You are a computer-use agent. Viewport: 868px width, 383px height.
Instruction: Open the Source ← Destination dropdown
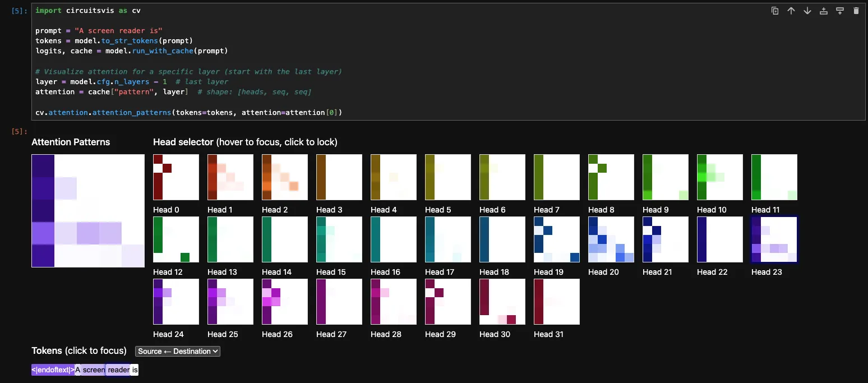(x=177, y=351)
